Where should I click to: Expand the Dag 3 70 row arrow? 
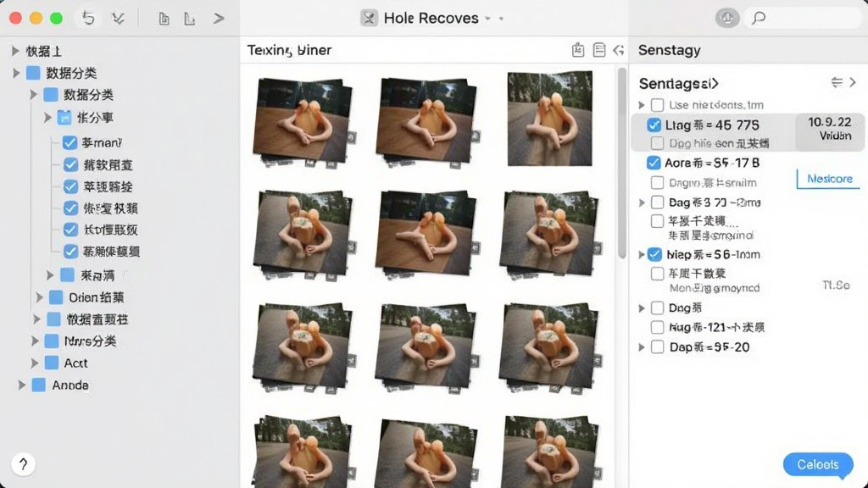point(642,202)
